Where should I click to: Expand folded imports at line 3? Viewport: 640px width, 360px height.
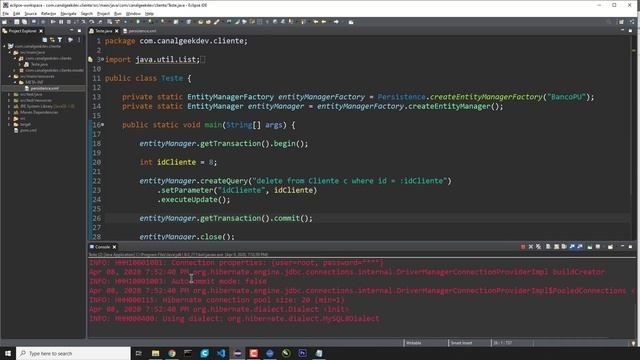tap(103, 60)
